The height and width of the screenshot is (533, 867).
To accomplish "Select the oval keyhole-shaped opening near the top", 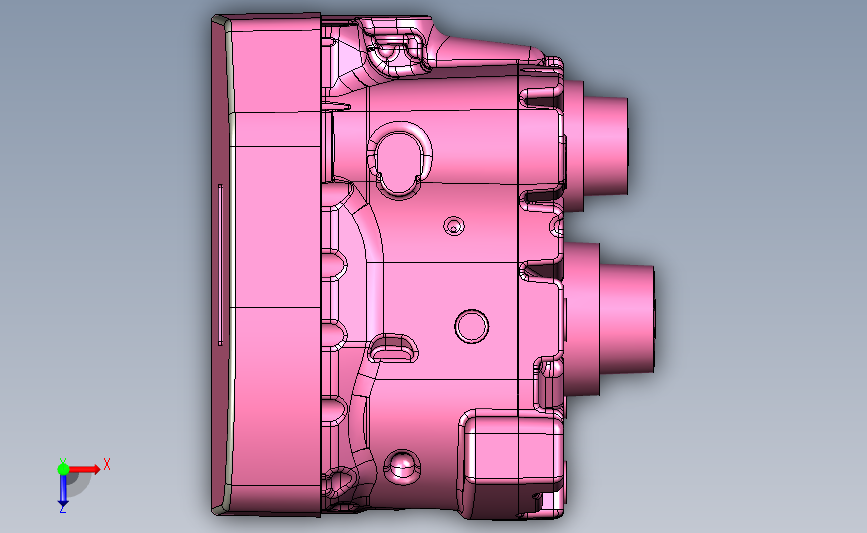I will [399, 160].
